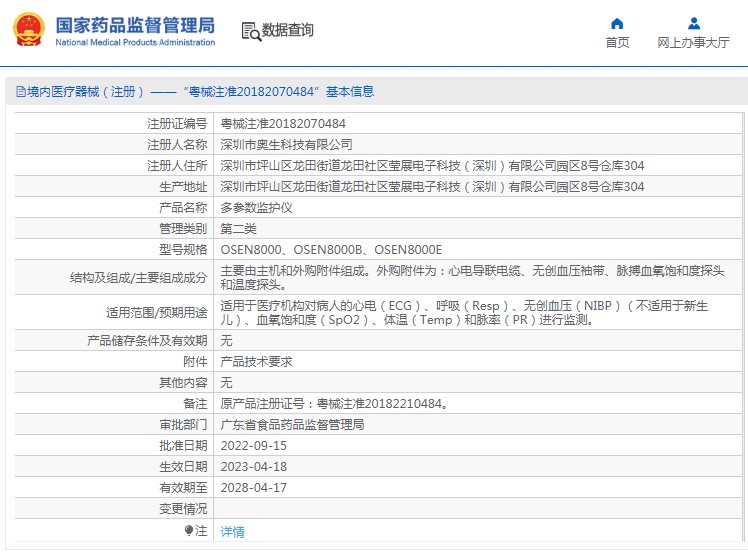This screenshot has height=553, width=748.
Task: Click the 适用范围 description text
Action: pos(464,313)
